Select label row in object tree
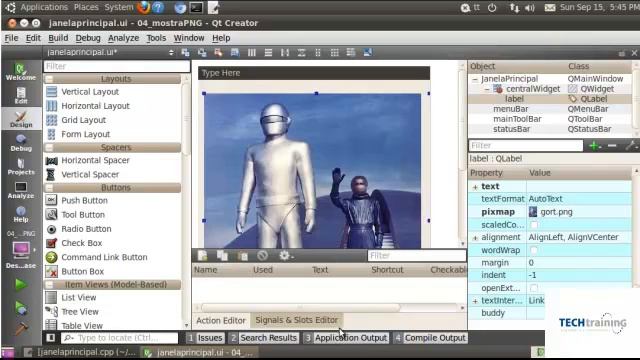This screenshot has height=360, width=640. pos(550,99)
